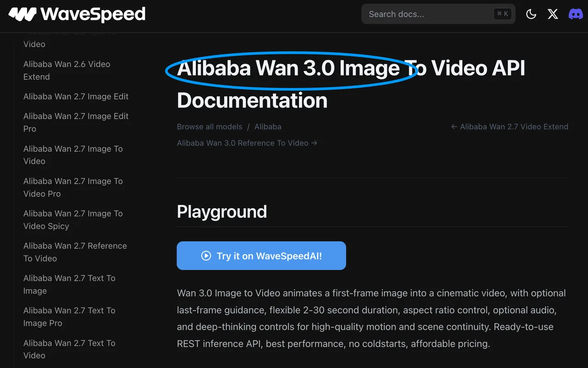Click the WaveSpeed brand name text
This screenshot has height=368, width=588.
93,15
